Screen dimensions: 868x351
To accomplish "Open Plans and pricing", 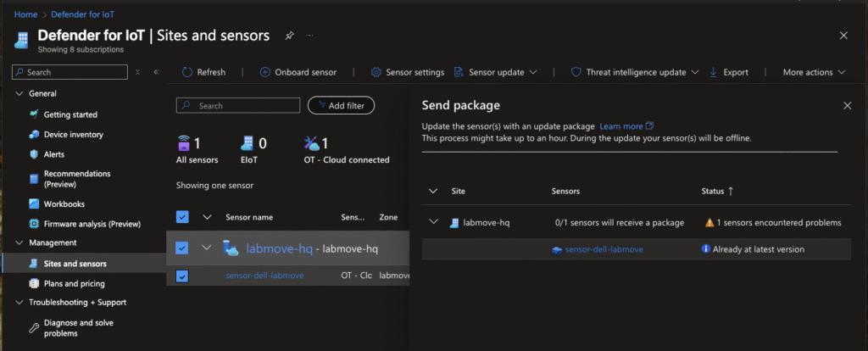I will [75, 283].
